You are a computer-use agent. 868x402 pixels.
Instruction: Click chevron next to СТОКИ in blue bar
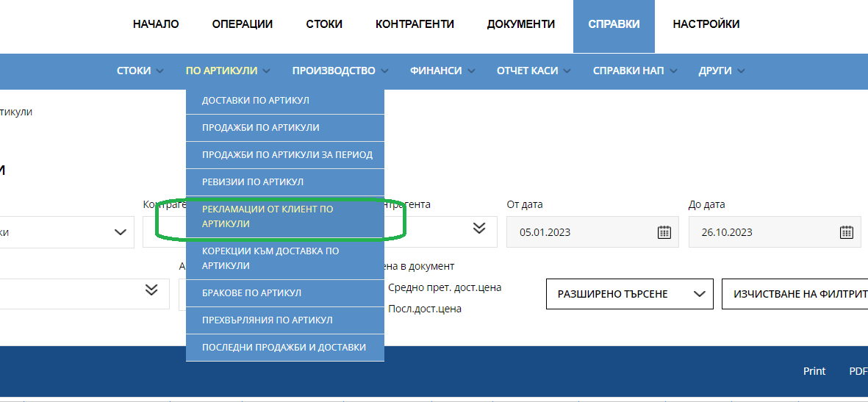pyautogui.click(x=160, y=71)
